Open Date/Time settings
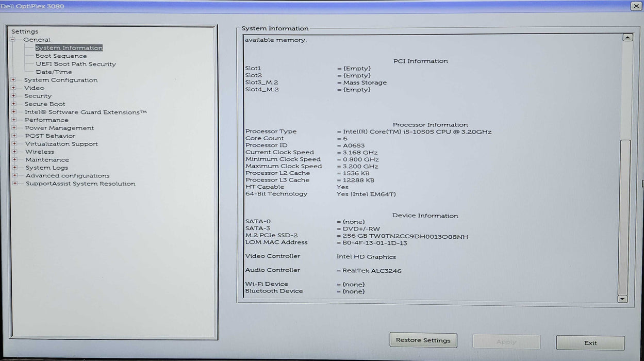 point(54,72)
